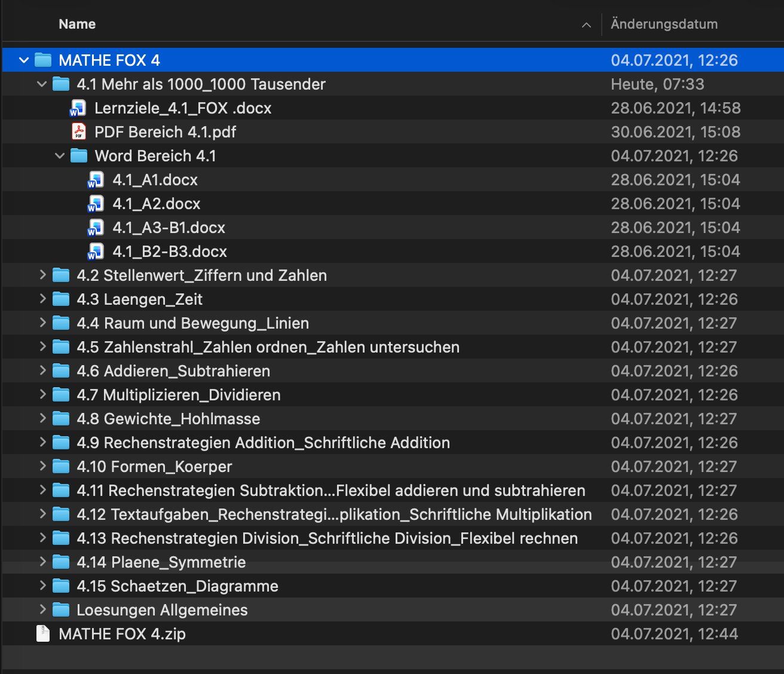Collapse the MATHE FOX 4 folder
784x674 pixels.
pos(24,60)
